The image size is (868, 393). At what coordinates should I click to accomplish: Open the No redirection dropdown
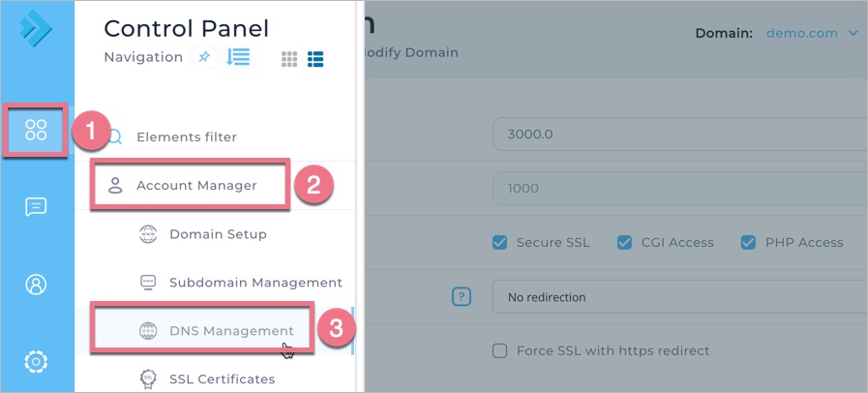(x=677, y=297)
